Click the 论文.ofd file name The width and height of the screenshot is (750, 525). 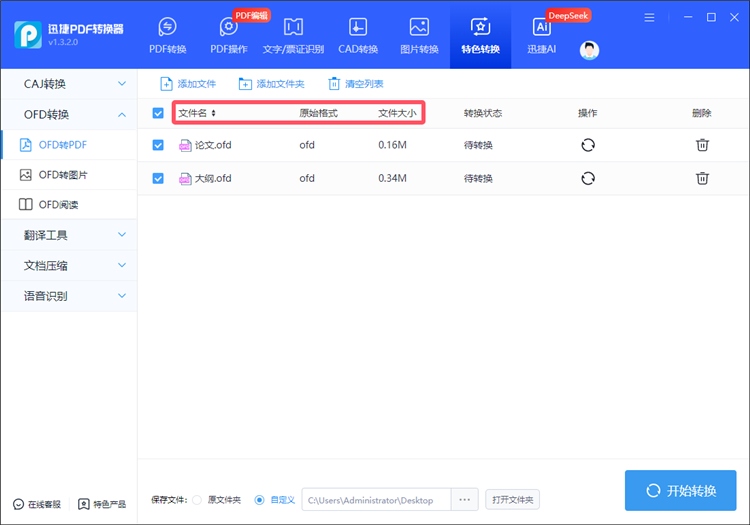coord(213,145)
